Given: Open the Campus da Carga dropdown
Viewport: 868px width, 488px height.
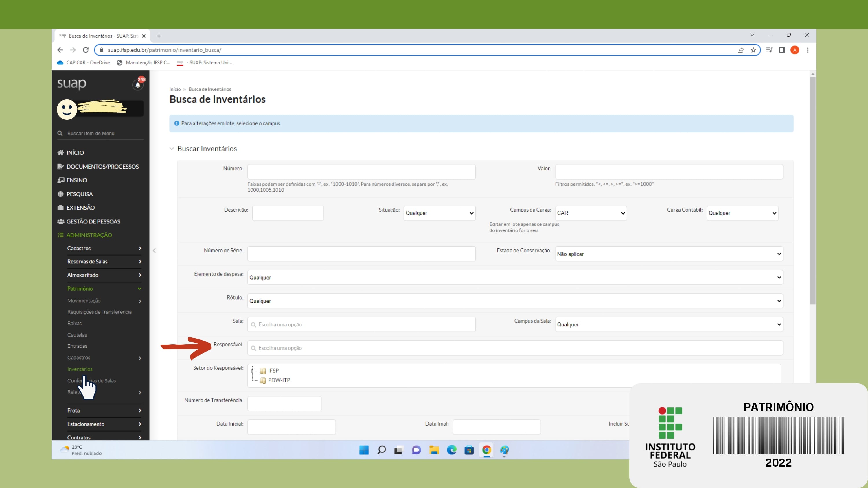Looking at the screenshot, I should 591,213.
